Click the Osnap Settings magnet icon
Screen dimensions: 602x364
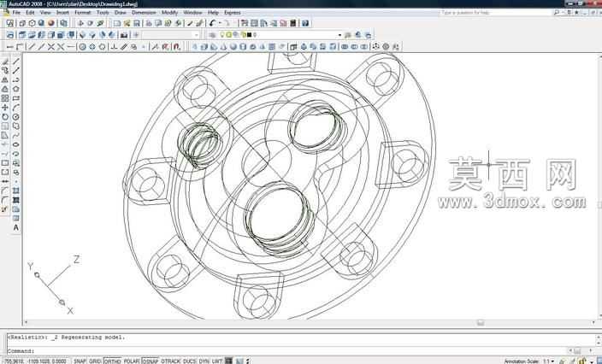tap(177, 47)
